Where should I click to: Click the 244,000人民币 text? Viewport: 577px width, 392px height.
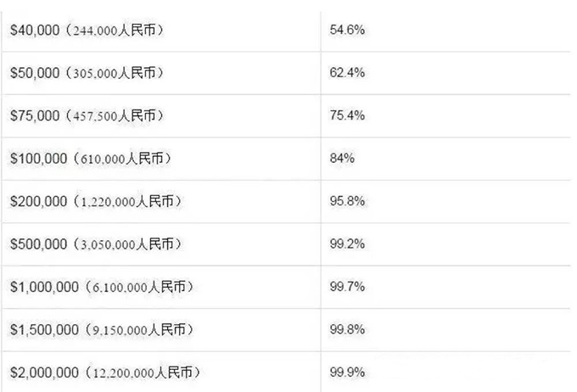pyautogui.click(x=114, y=31)
